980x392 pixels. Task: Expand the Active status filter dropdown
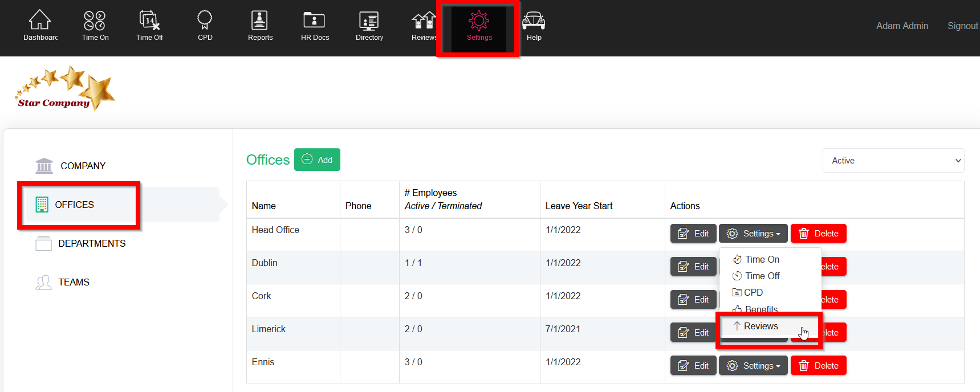[x=893, y=161]
